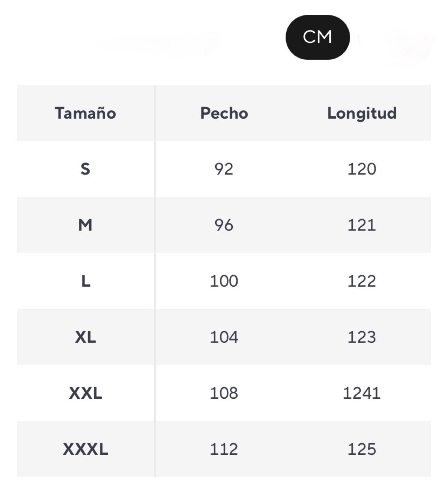This screenshot has width=448, height=481.
Task: Click the chest value 92
Action: (224, 169)
